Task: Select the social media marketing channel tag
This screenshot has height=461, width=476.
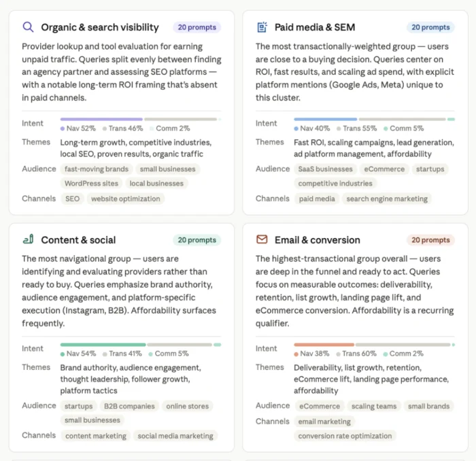Action: (x=175, y=436)
